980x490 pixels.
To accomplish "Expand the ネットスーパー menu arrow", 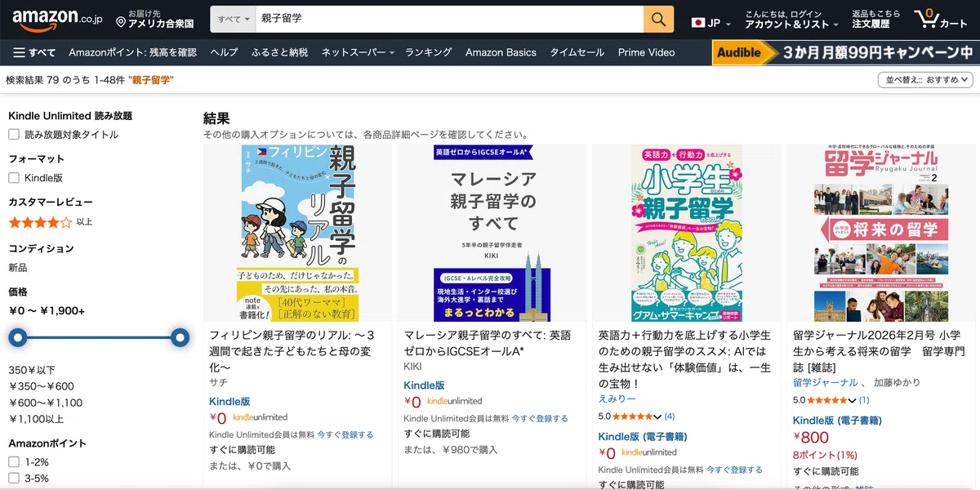I will 392,53.
